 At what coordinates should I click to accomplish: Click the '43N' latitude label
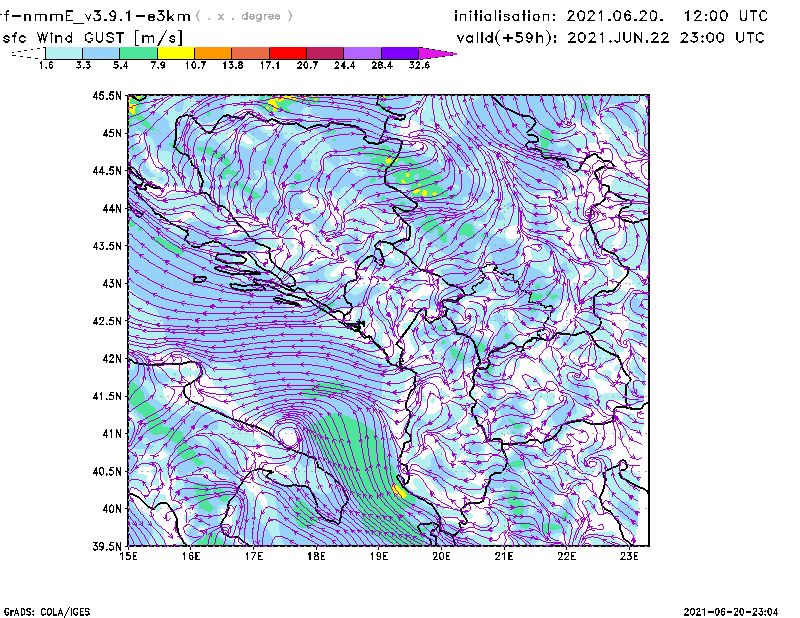112,283
